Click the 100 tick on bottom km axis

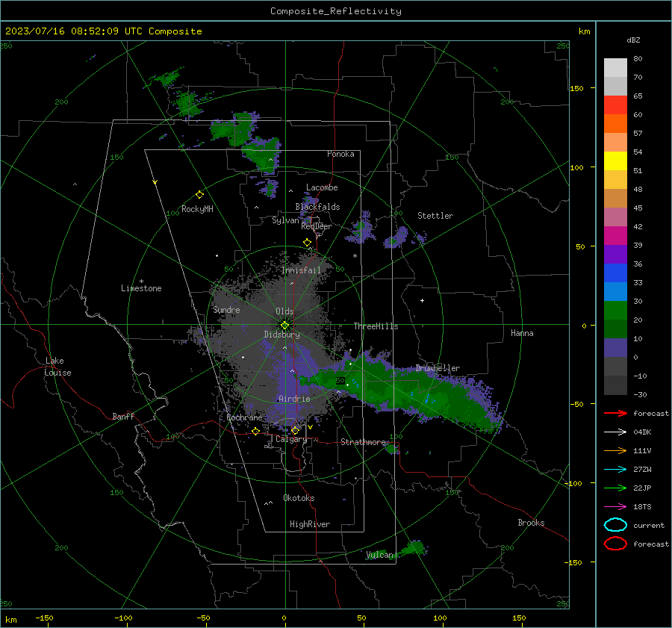click(x=440, y=618)
